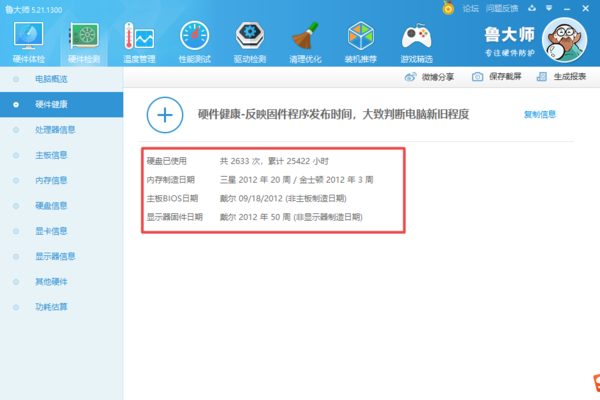
Task: Open the 游戏精选 gamepad icon
Action: pos(416,36)
